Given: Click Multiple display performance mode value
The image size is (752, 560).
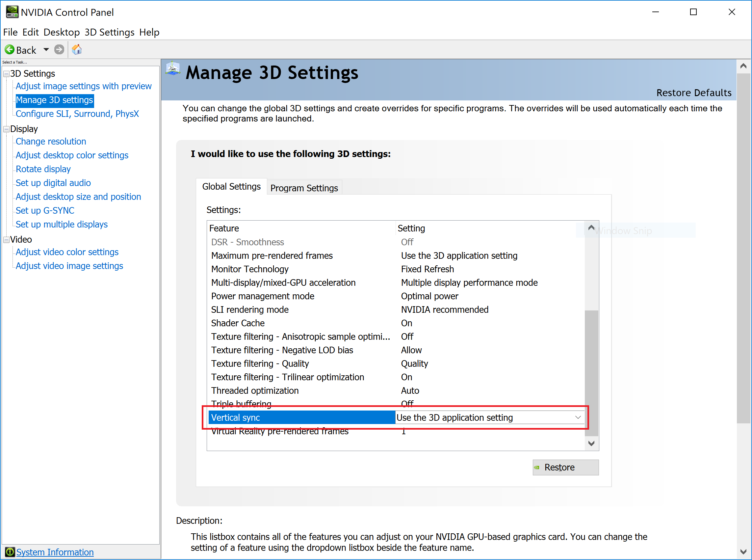Looking at the screenshot, I should pyautogui.click(x=469, y=283).
